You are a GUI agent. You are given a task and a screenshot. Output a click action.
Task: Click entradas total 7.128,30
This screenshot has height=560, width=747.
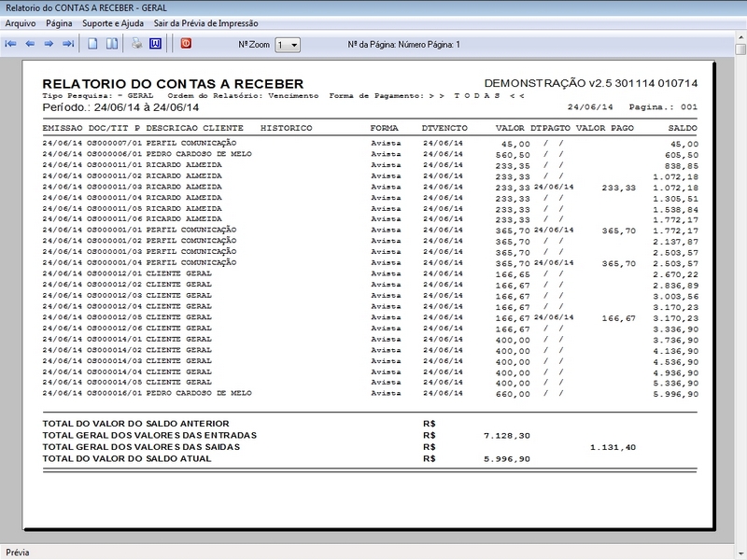[x=507, y=436]
